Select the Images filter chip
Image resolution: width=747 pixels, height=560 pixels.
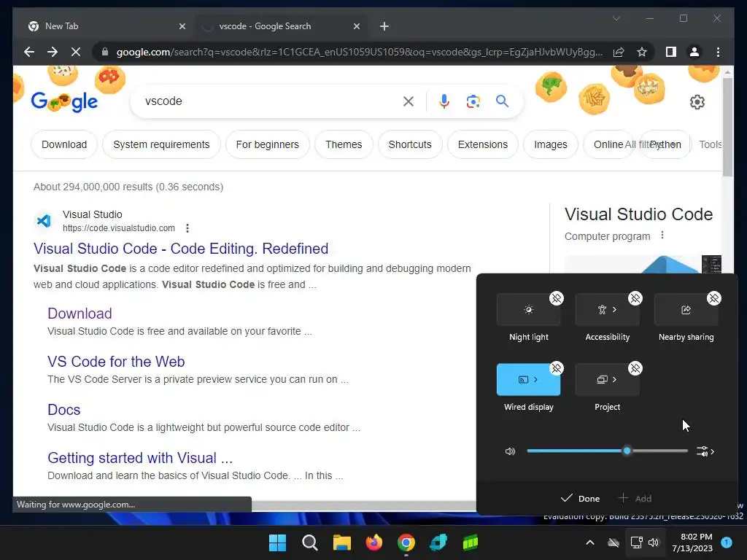(551, 144)
